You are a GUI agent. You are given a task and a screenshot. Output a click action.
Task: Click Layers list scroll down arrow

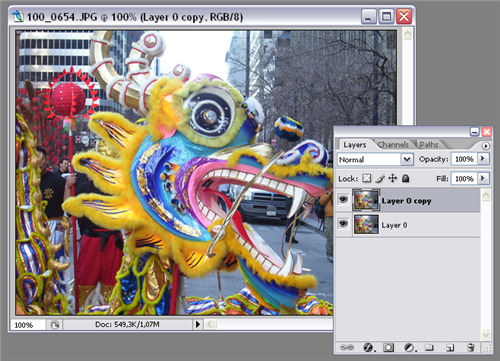point(486,334)
